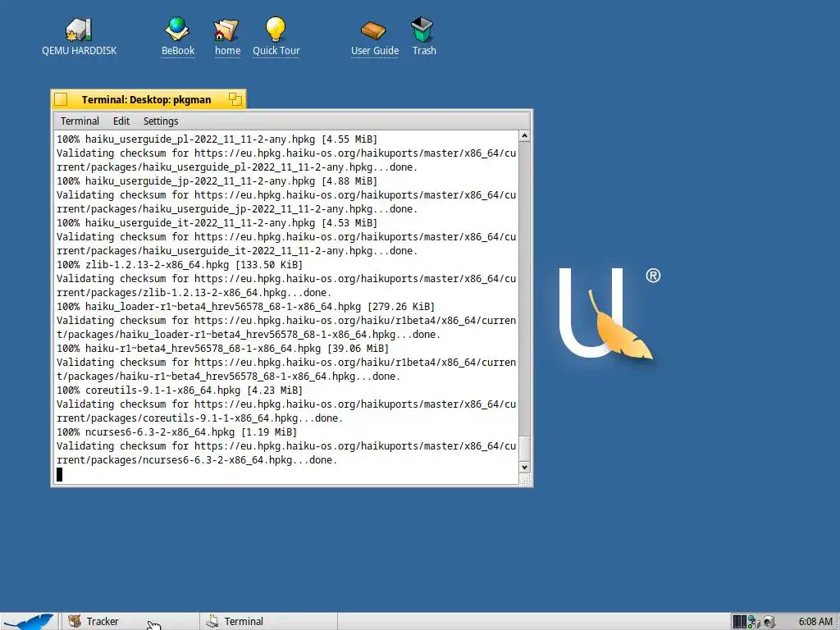The width and height of the screenshot is (840, 630).
Task: Click the scrollbar up arrow in Terminal
Action: tap(524, 136)
